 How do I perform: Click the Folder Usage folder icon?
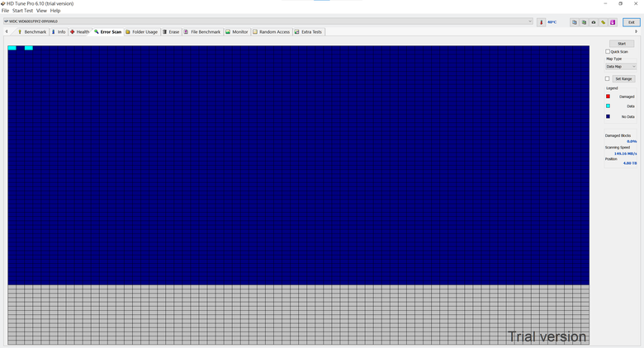click(128, 31)
